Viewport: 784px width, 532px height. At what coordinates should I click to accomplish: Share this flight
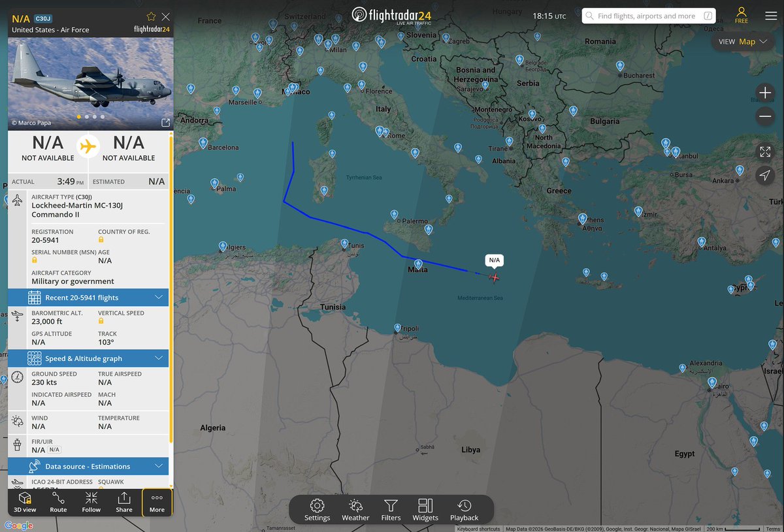click(124, 502)
